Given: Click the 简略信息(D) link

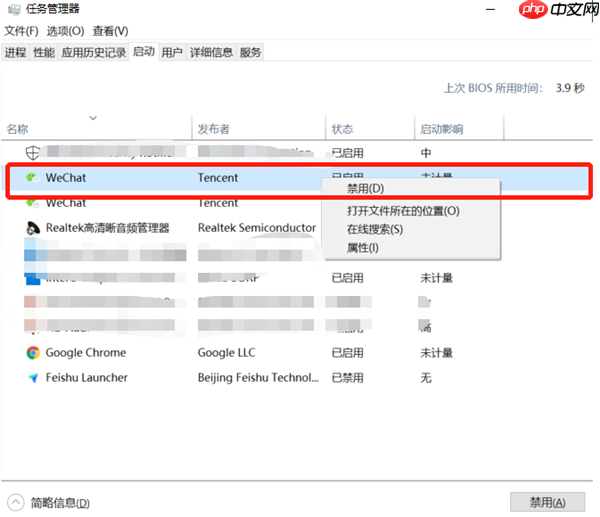Looking at the screenshot, I should [x=60, y=503].
